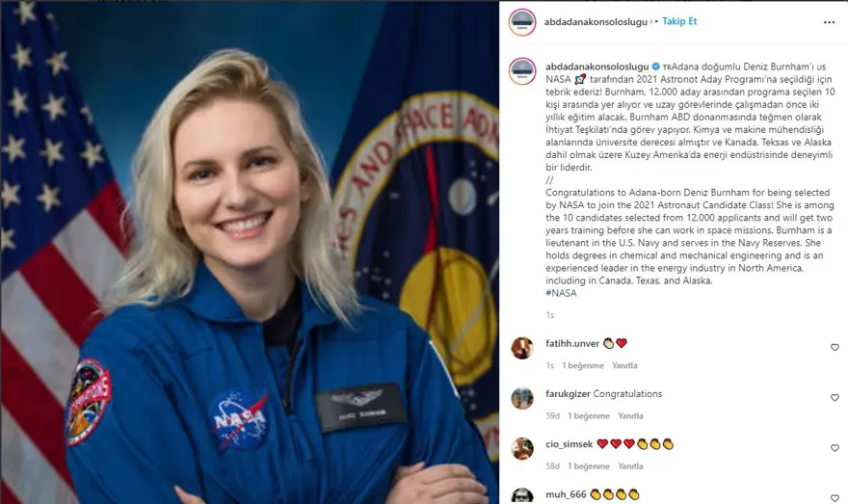This screenshot has height=504, width=848.
Task: Open the header abdadanakonsoloslugu username link
Action: tap(596, 22)
